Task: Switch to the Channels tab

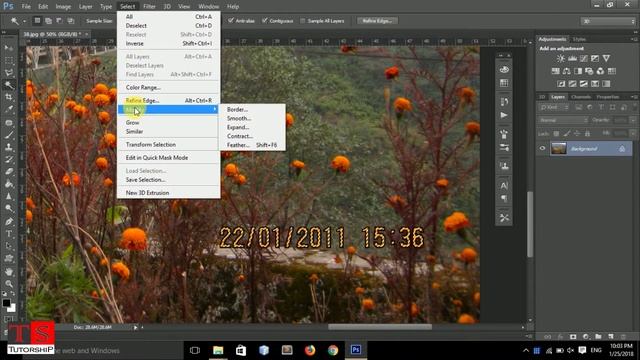Action: coord(581,97)
